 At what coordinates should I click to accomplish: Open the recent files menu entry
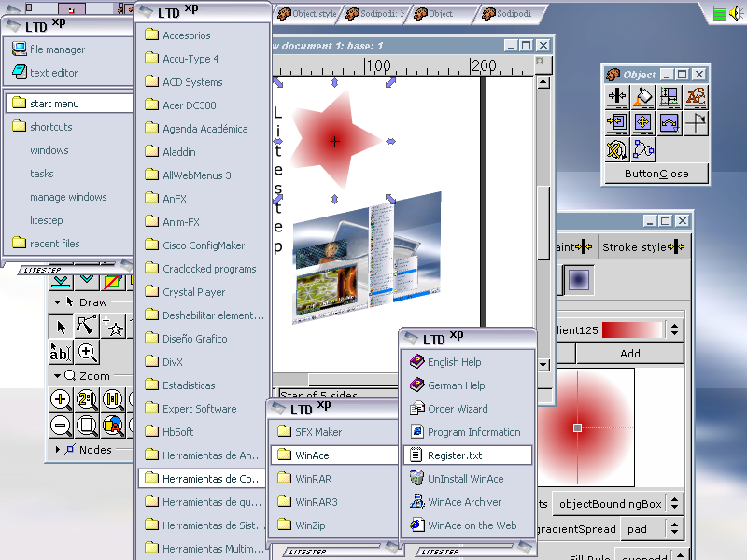[x=69, y=244]
